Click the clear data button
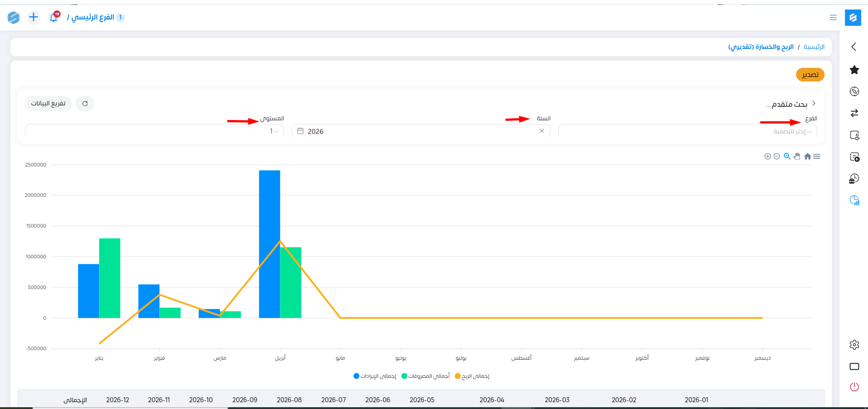 pos(48,104)
